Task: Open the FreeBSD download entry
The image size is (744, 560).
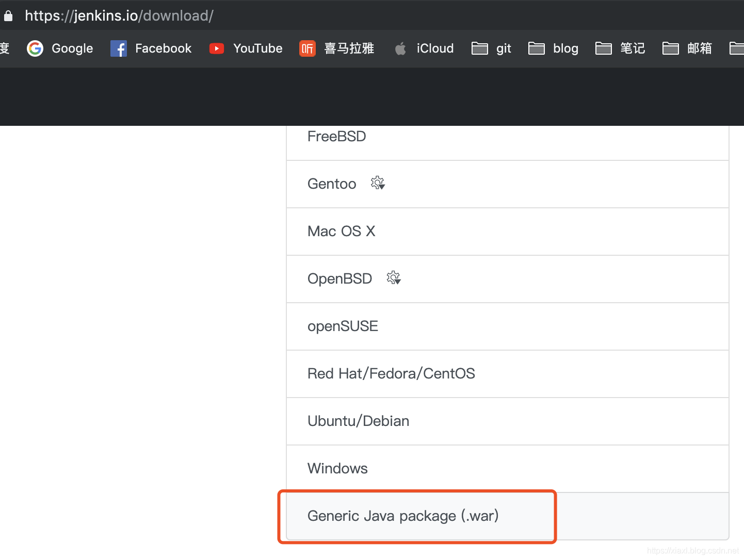Action: tap(336, 137)
